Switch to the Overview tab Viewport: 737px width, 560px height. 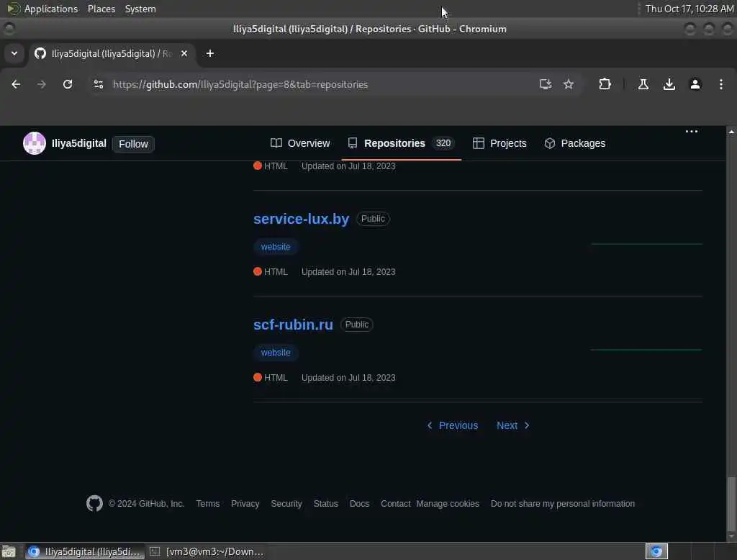coord(300,143)
